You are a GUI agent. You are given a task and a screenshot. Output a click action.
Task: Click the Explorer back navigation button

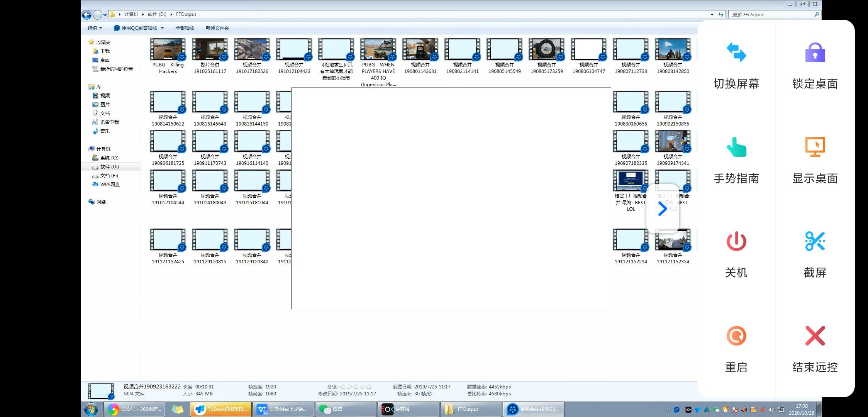87,15
